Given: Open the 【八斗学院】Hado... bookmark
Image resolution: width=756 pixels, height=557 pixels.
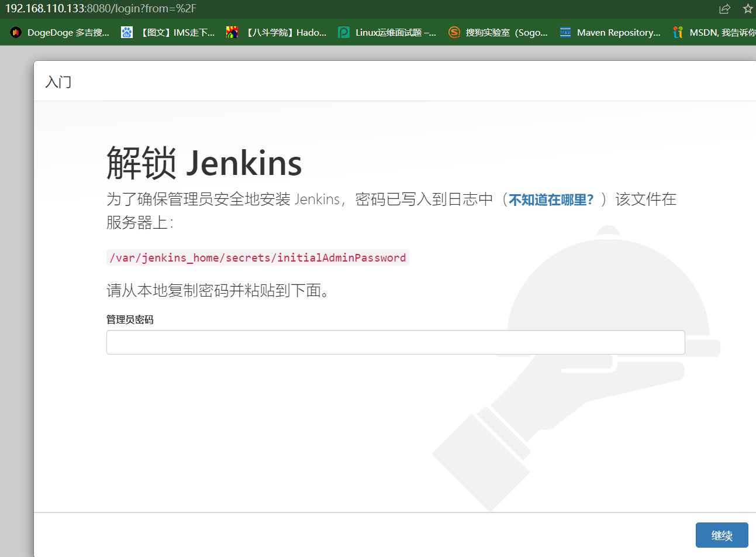Looking at the screenshot, I should click(x=277, y=32).
